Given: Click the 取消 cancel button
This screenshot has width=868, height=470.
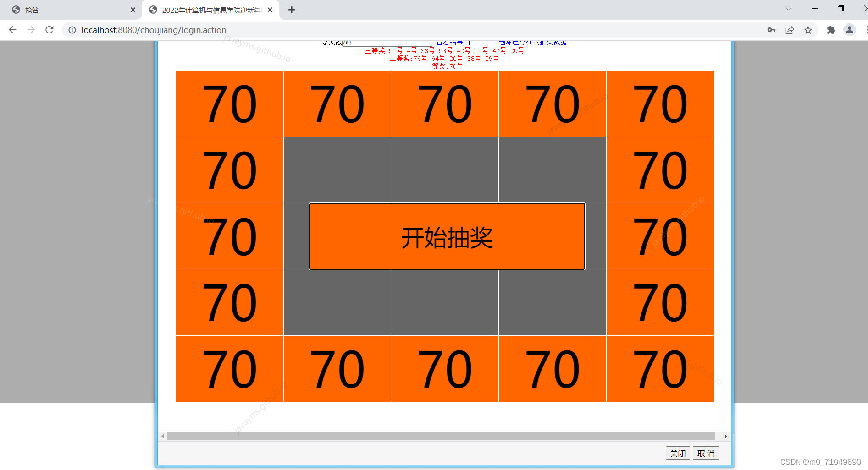Looking at the screenshot, I should 706,453.
